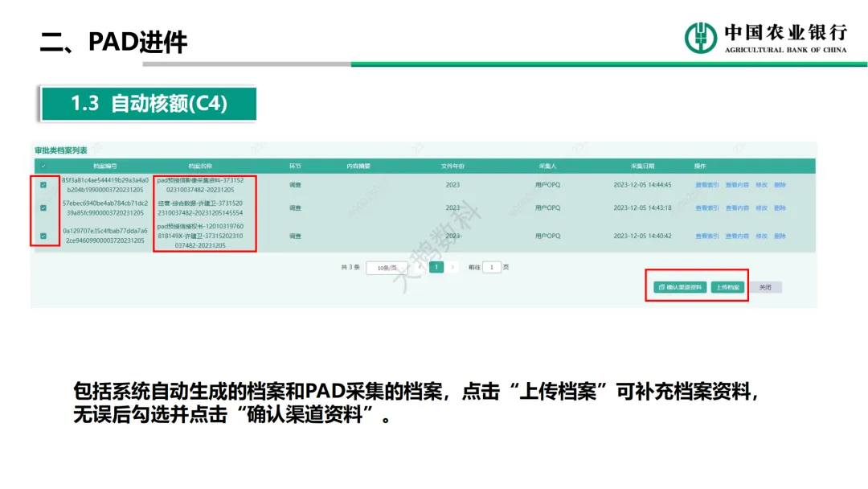868x489 pixels.
Task: Select page 1 in pagination
Action: pos(436,267)
